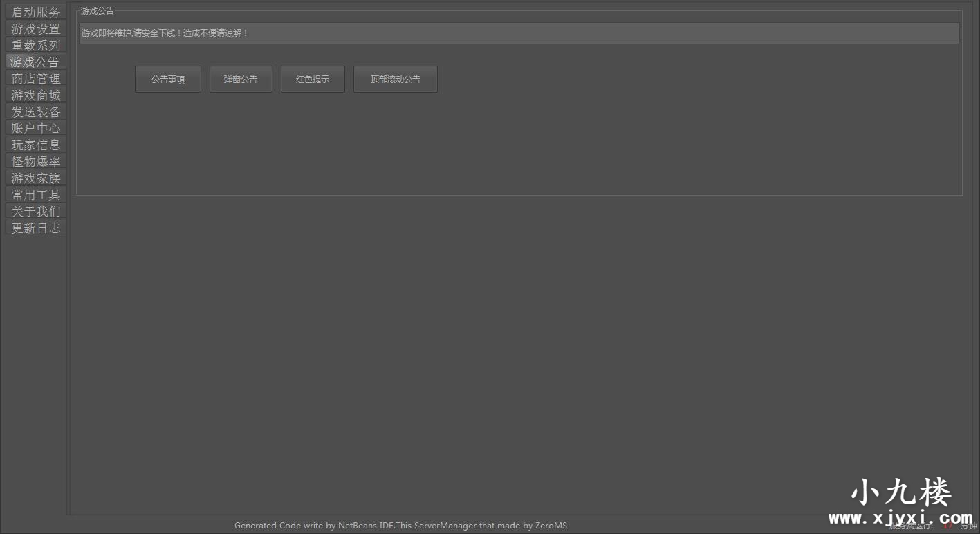Go to the 商店管理 tab
Screen dimensions: 980x534
36,78
